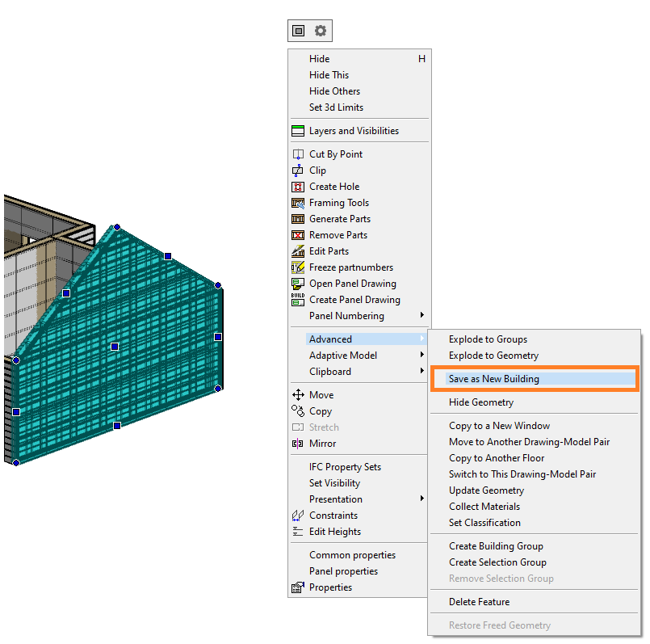This screenshot has width=650, height=644.
Task: Select Save as New Building
Action: (x=493, y=379)
